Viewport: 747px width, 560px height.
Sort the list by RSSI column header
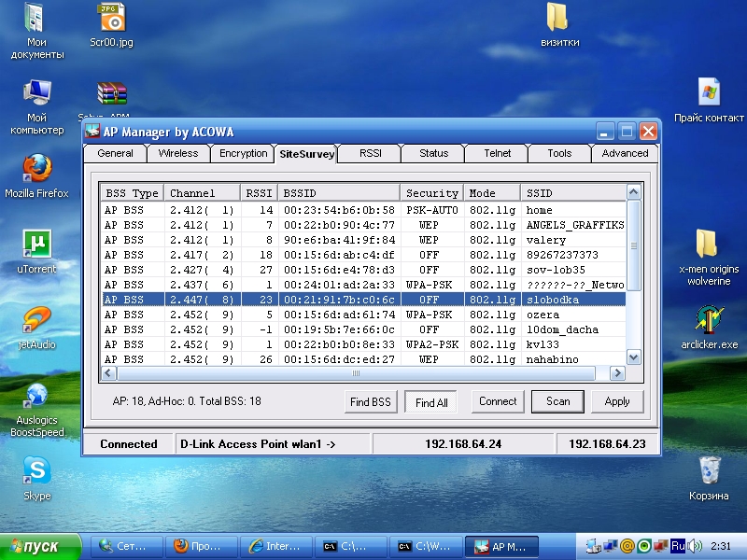coord(260,193)
